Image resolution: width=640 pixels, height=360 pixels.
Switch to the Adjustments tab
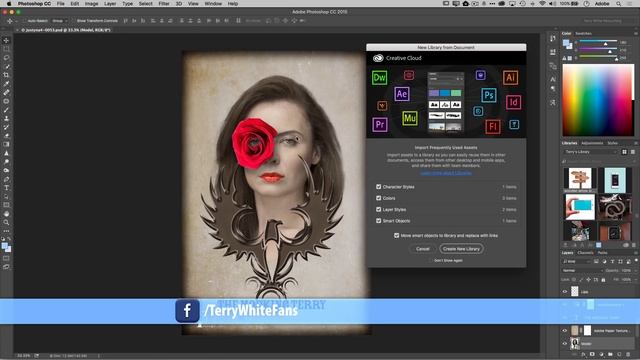tap(592, 143)
